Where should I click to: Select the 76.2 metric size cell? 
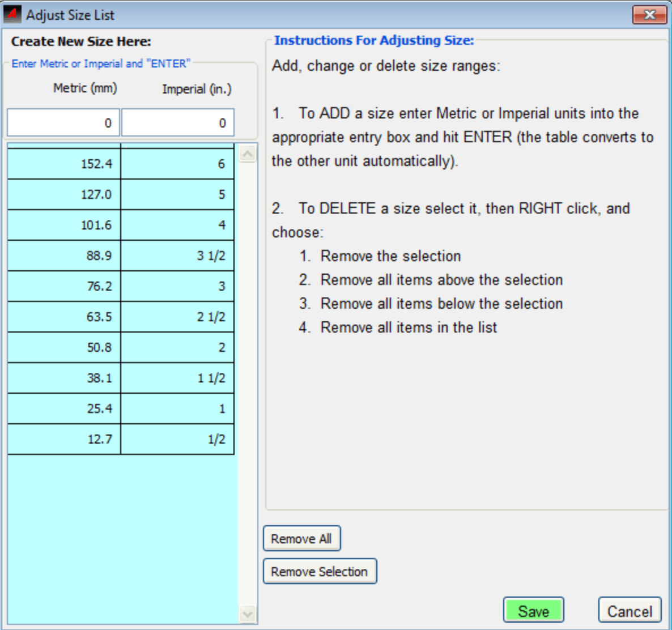pyautogui.click(x=64, y=286)
